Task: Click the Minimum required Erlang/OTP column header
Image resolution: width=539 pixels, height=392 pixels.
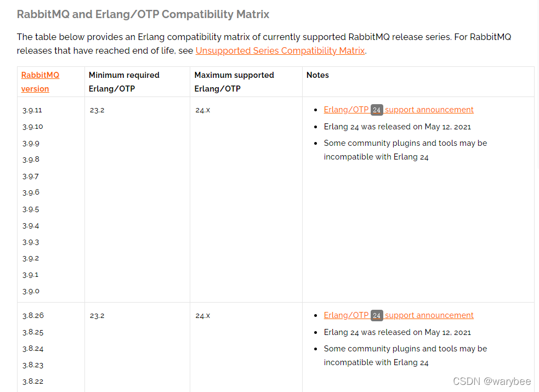Action: click(x=124, y=82)
